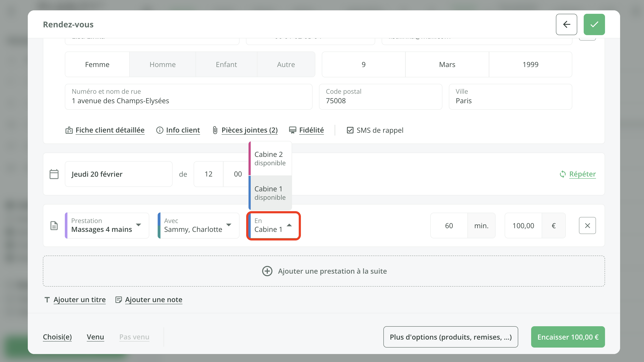Remove the prestation with the X button

(587, 226)
